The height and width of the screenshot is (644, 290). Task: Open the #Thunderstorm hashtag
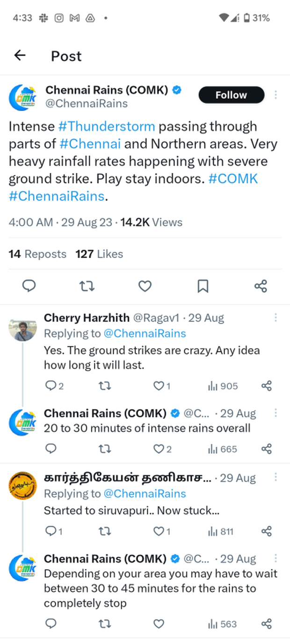(107, 126)
